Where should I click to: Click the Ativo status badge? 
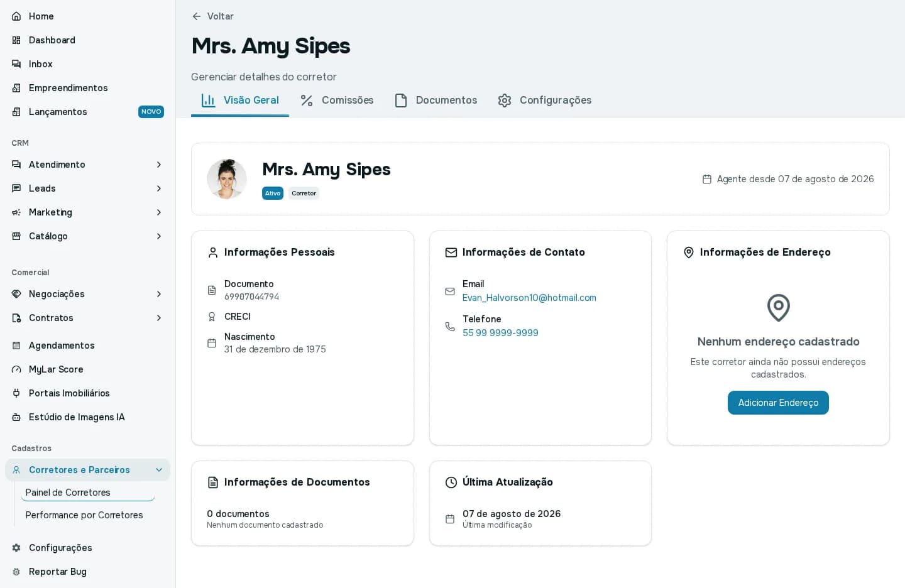273,193
